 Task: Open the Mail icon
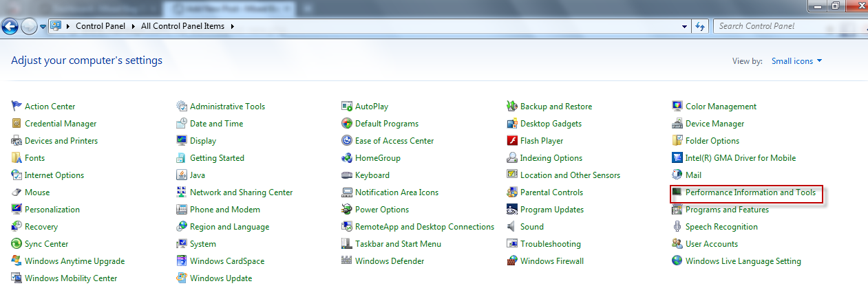tap(678, 175)
